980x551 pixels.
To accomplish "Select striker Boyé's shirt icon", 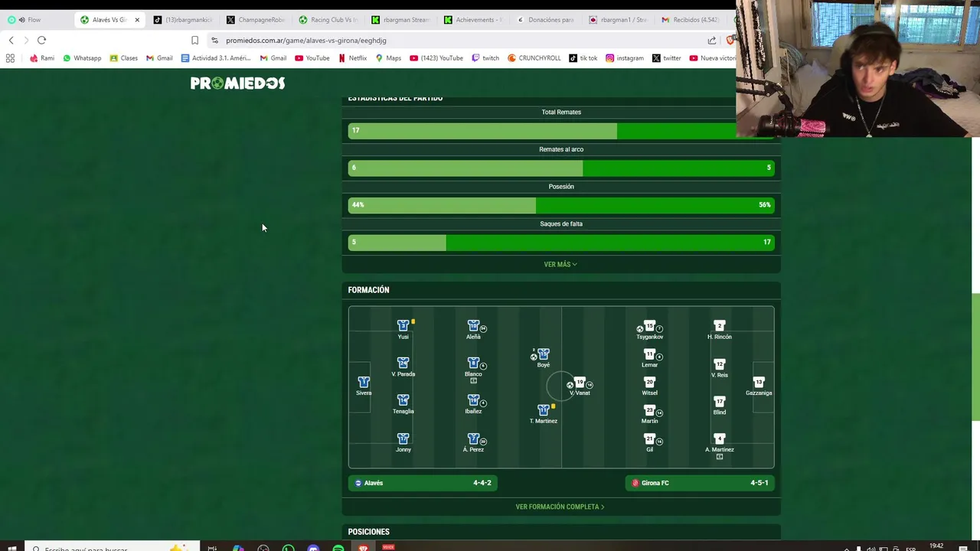I will click(x=544, y=354).
